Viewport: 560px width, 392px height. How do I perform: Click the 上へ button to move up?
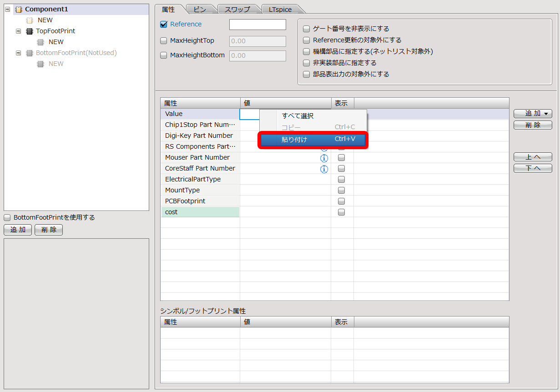pos(533,157)
